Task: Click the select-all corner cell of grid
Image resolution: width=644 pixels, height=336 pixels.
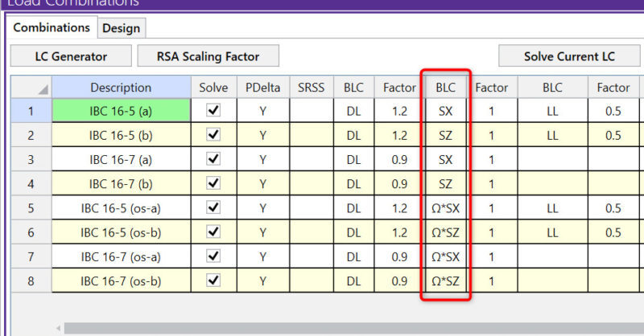Action: (x=31, y=88)
